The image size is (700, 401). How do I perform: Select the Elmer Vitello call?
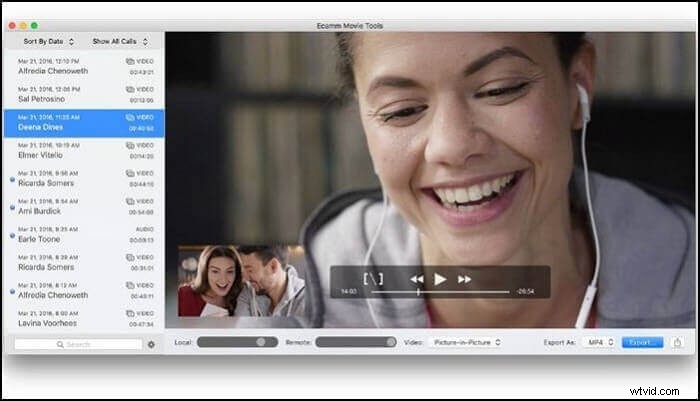(84, 151)
